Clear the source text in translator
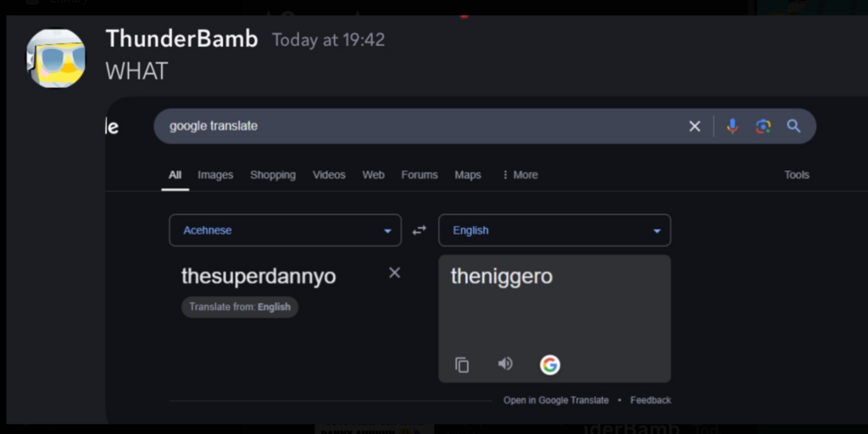Image resolution: width=868 pixels, height=434 pixels. pos(394,273)
